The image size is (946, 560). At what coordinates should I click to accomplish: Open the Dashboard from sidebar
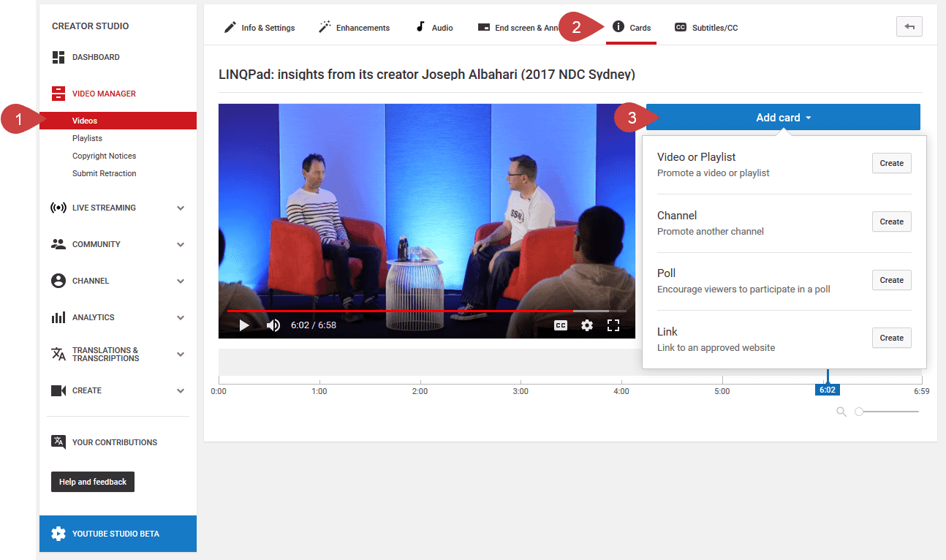95,57
